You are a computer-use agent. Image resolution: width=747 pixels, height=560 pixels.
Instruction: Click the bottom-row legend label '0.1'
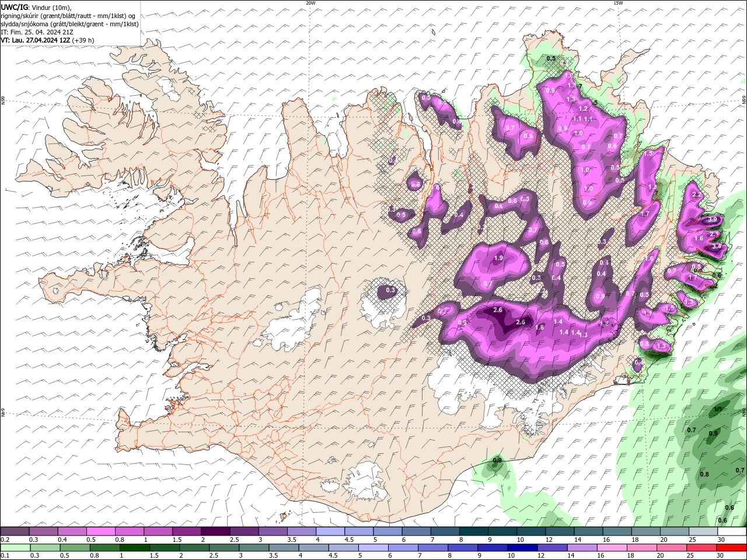(5, 556)
